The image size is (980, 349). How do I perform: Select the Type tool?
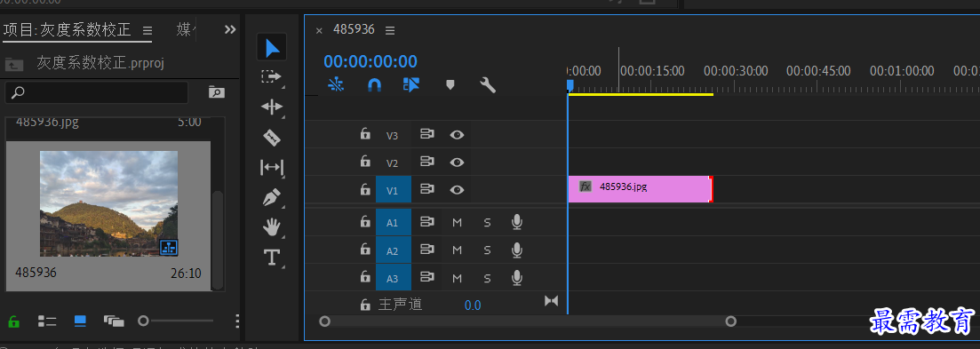272,258
